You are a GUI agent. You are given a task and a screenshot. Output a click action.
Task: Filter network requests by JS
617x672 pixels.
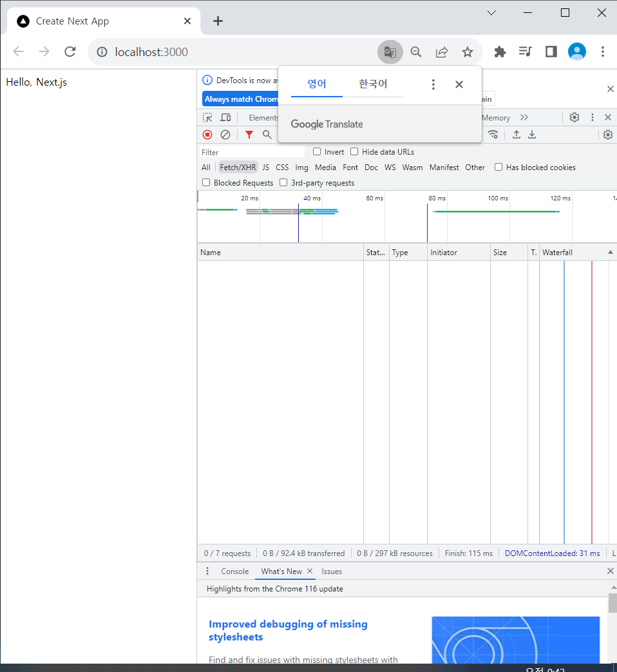point(265,167)
